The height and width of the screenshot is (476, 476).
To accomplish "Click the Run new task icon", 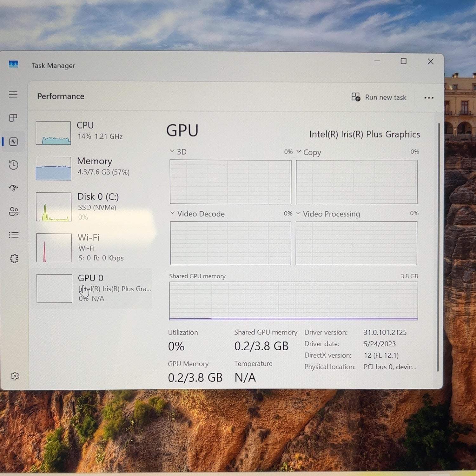I will point(356,97).
